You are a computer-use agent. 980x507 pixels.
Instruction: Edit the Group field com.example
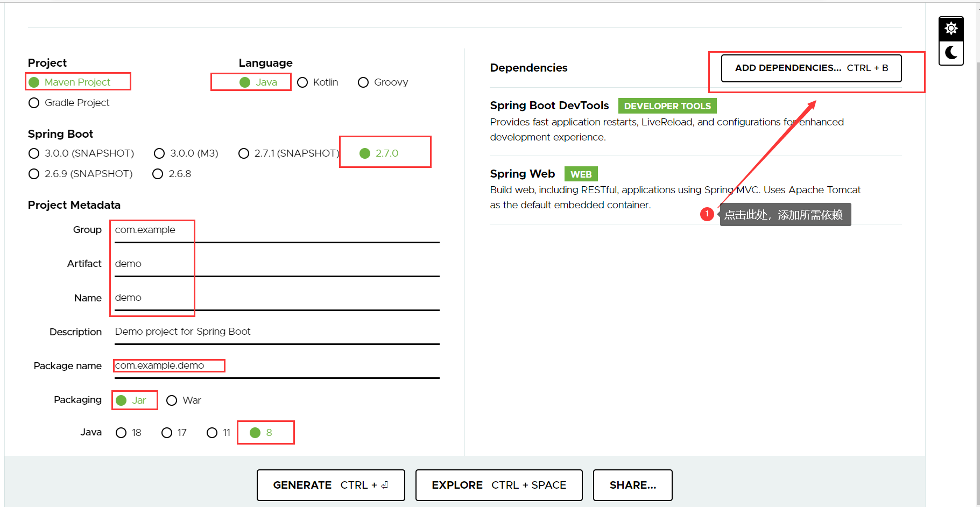coord(277,230)
